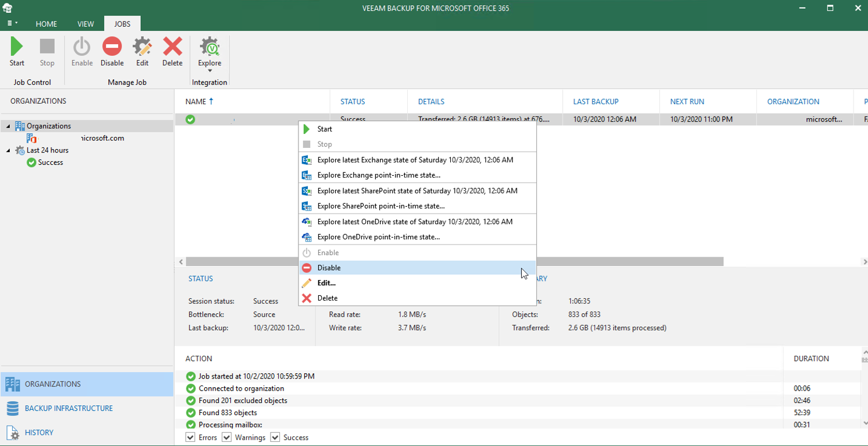
Task: Choose Enable in the context menu
Action: [x=417, y=253]
